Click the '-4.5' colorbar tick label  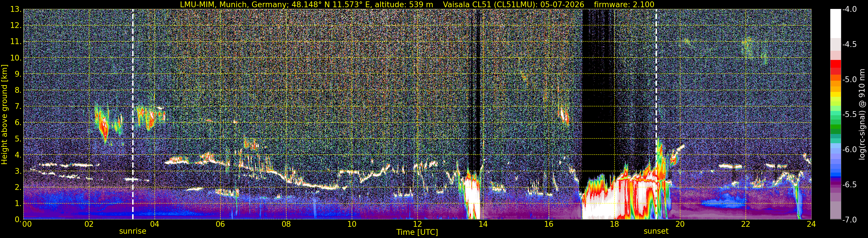849,44
